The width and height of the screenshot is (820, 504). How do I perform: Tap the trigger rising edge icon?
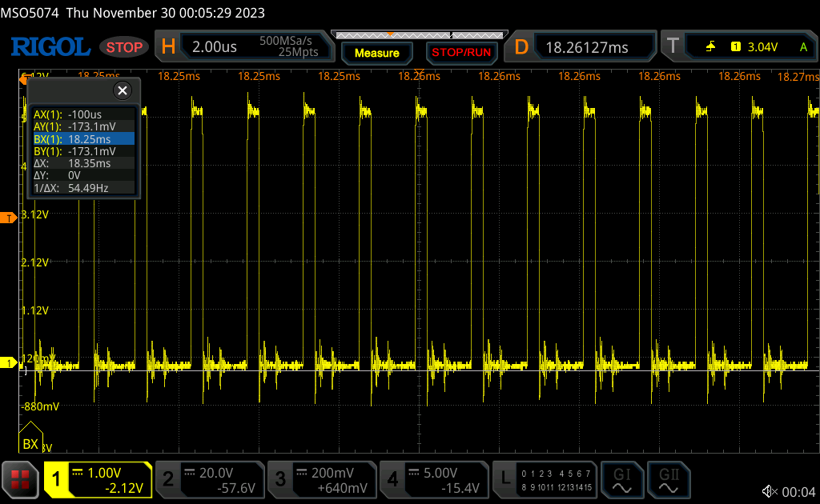pyautogui.click(x=710, y=47)
